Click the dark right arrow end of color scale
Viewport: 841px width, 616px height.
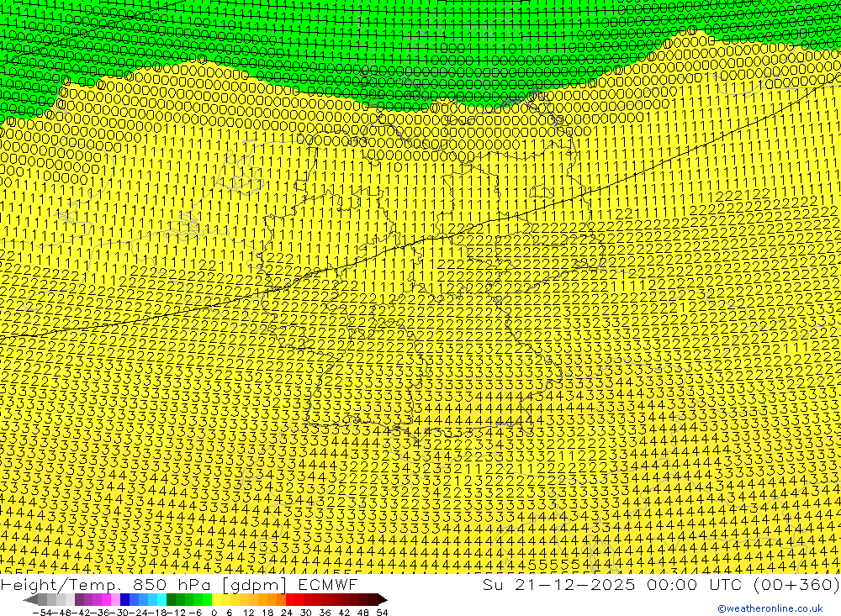click(x=383, y=600)
